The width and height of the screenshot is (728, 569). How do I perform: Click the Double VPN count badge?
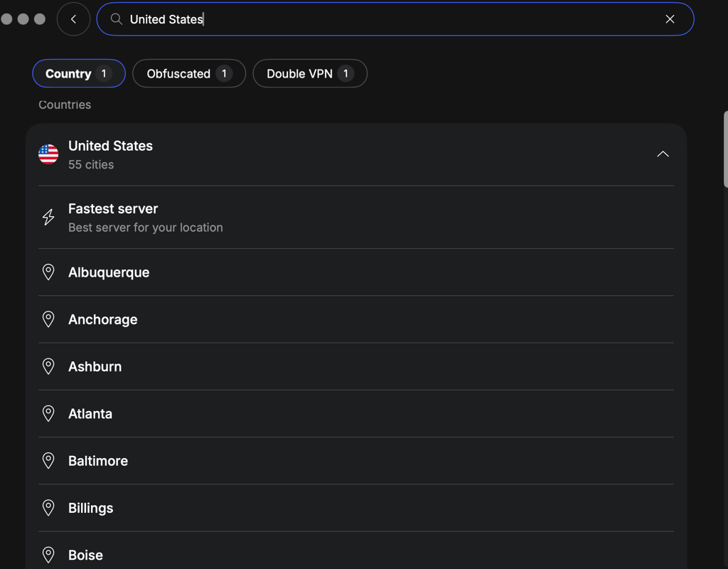346,73
